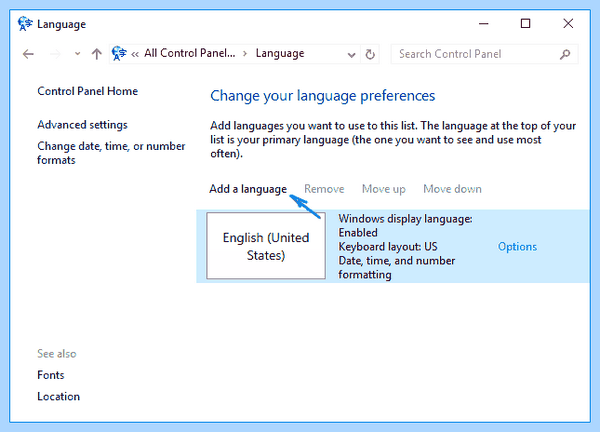Click the 'Windows display language: Enabled' text

405,226
